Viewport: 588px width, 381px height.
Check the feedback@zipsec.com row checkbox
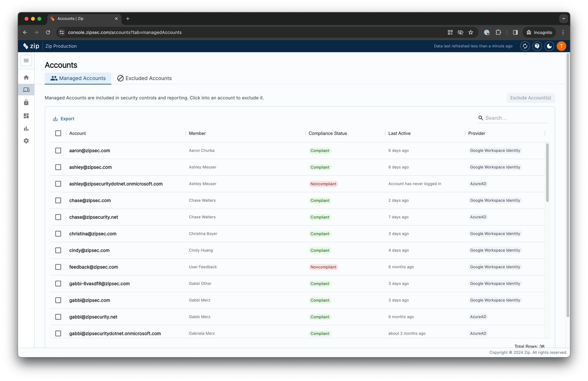click(58, 267)
